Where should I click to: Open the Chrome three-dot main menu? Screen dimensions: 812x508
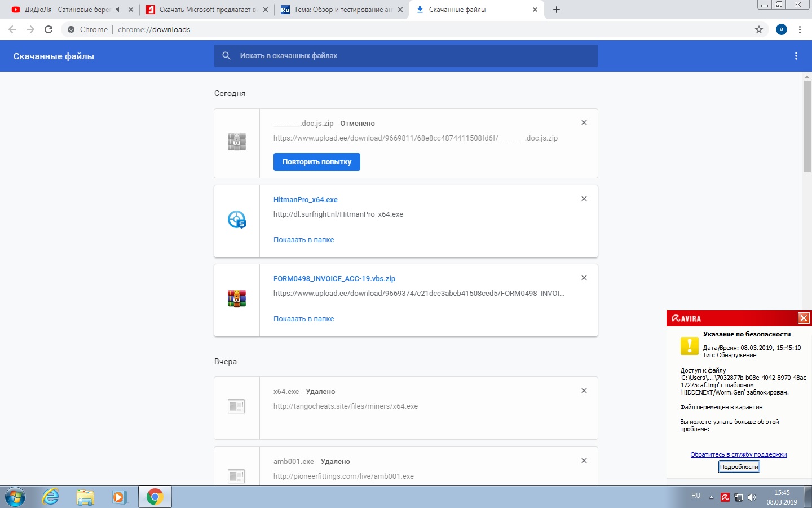[800, 29]
